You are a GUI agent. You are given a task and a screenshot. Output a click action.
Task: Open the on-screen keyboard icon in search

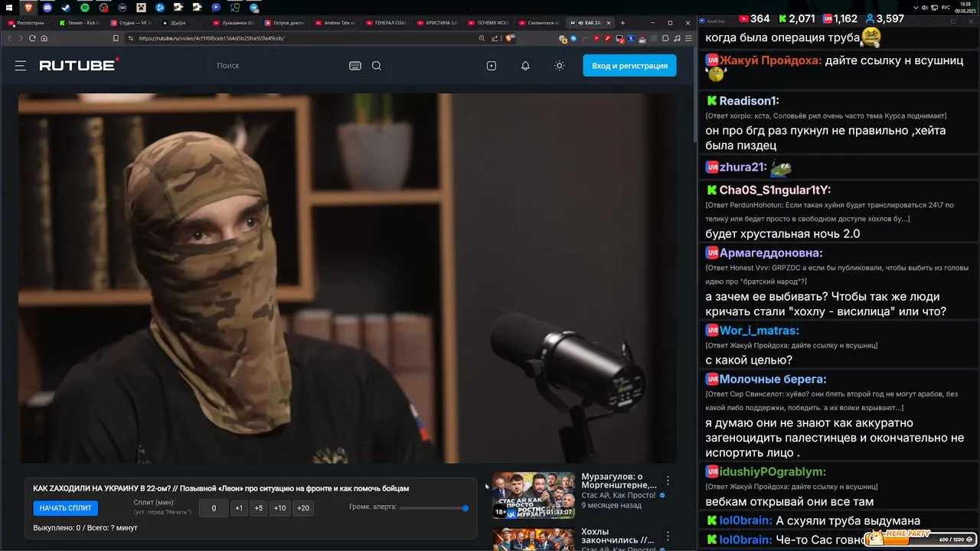point(355,66)
